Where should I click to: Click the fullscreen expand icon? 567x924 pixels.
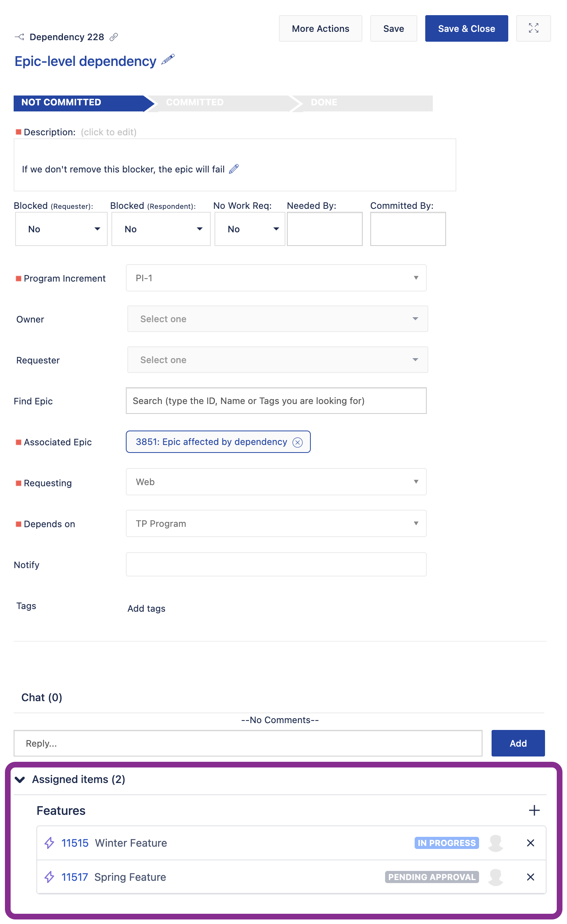click(x=533, y=28)
